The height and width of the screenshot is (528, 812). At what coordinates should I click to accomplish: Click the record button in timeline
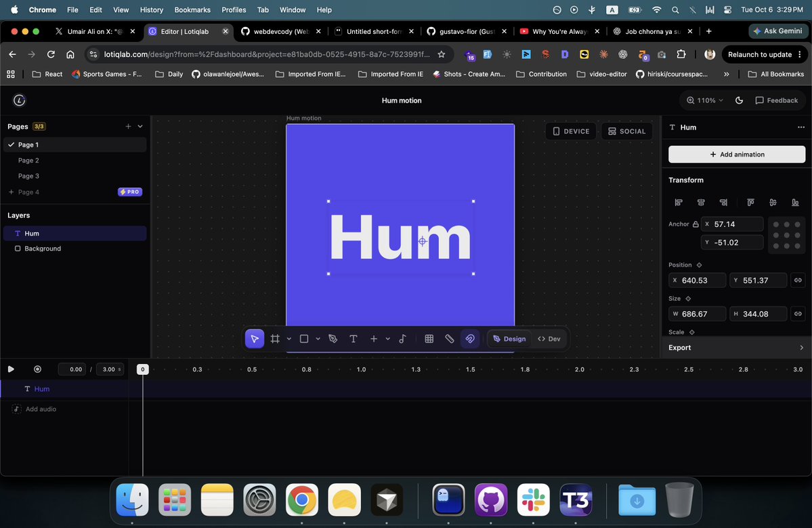(x=37, y=369)
